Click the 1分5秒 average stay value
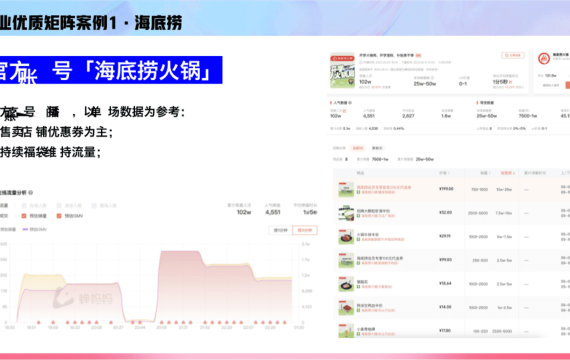The height and width of the screenshot is (360, 570). tap(501, 82)
